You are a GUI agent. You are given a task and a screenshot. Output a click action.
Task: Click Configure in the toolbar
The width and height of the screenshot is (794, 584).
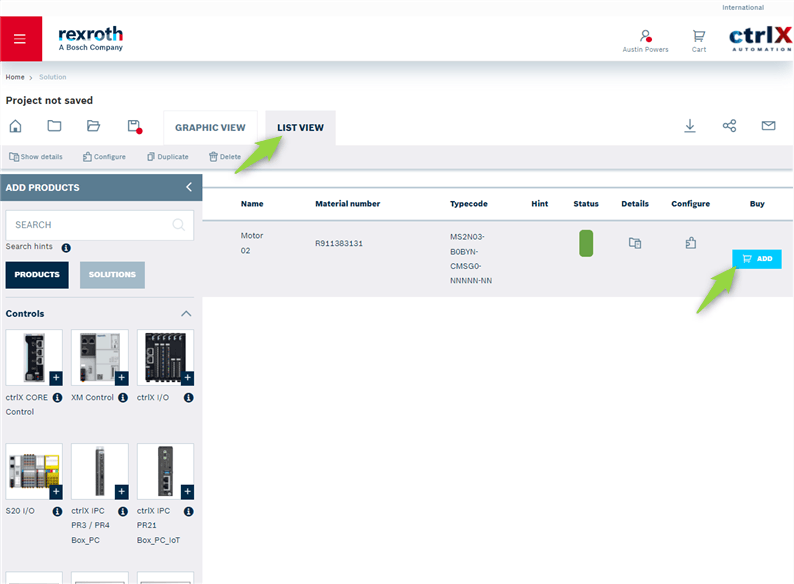tap(104, 157)
